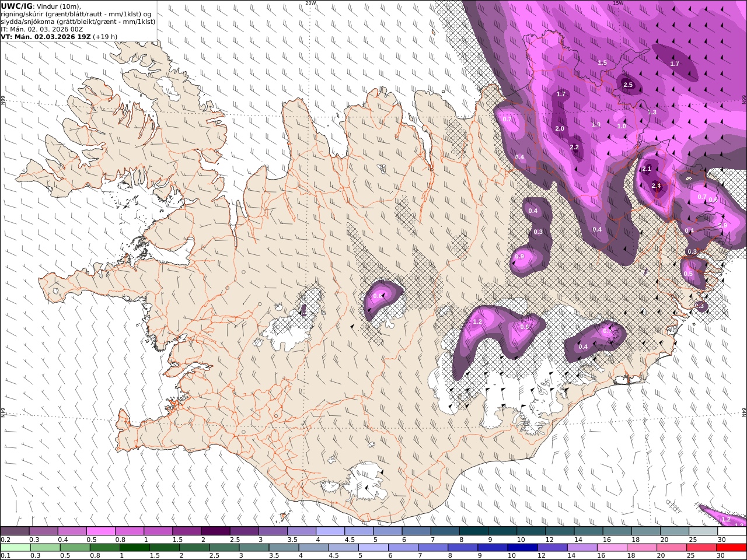Click the '1.2' value over the southeast sea
747x560 pixels.
[726, 519]
